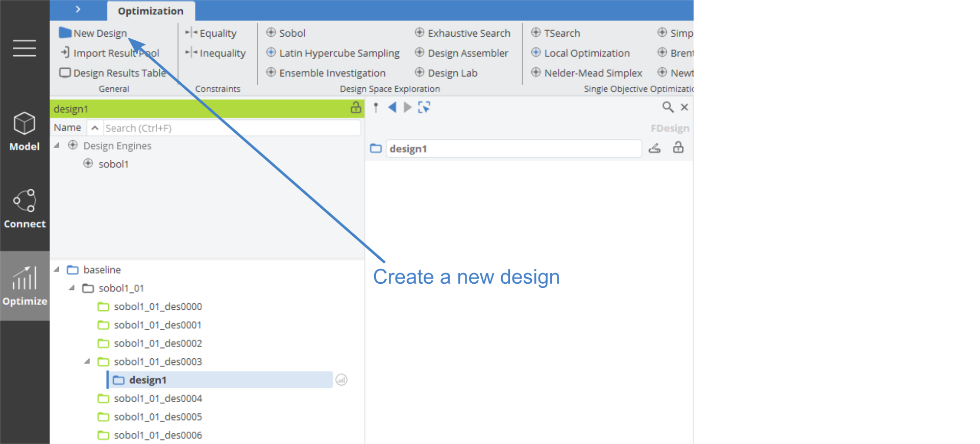Click chart icon beside design1 row
The height and width of the screenshot is (444, 980).
point(341,380)
